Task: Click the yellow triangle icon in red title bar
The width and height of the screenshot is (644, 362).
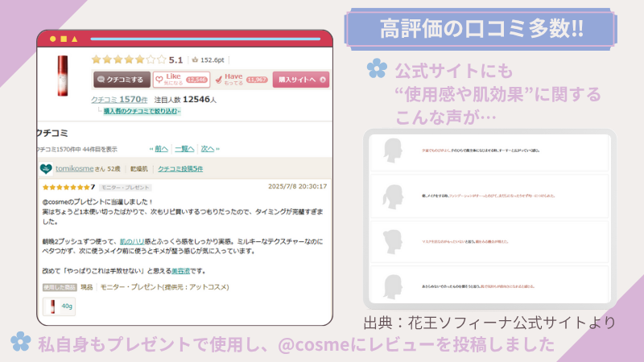Action: tap(75, 39)
